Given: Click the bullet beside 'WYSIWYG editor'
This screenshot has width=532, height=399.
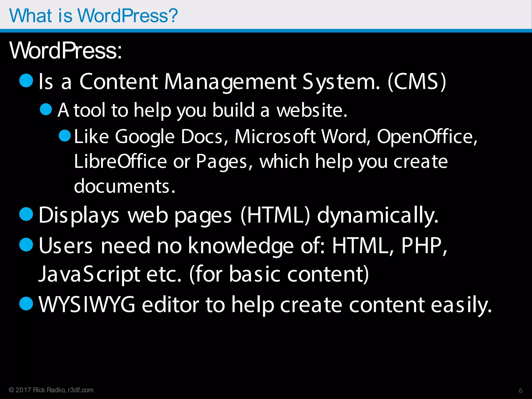Looking at the screenshot, I should [x=26, y=304].
